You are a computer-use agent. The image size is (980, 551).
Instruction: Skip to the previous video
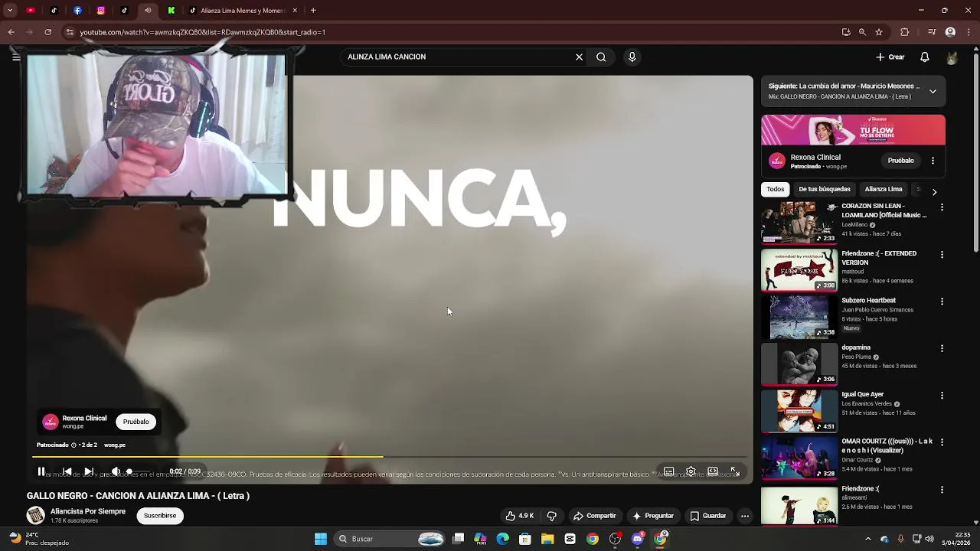[67, 471]
